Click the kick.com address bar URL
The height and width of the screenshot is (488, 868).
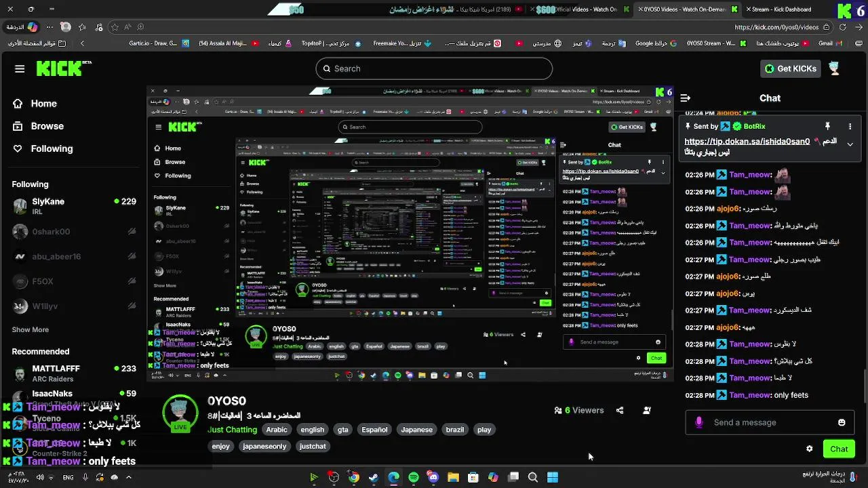[x=776, y=27]
